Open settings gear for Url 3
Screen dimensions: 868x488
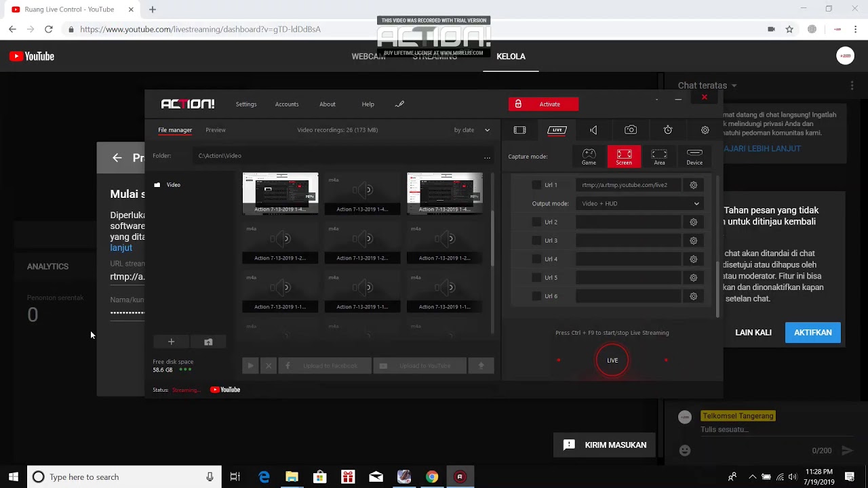pos(693,241)
